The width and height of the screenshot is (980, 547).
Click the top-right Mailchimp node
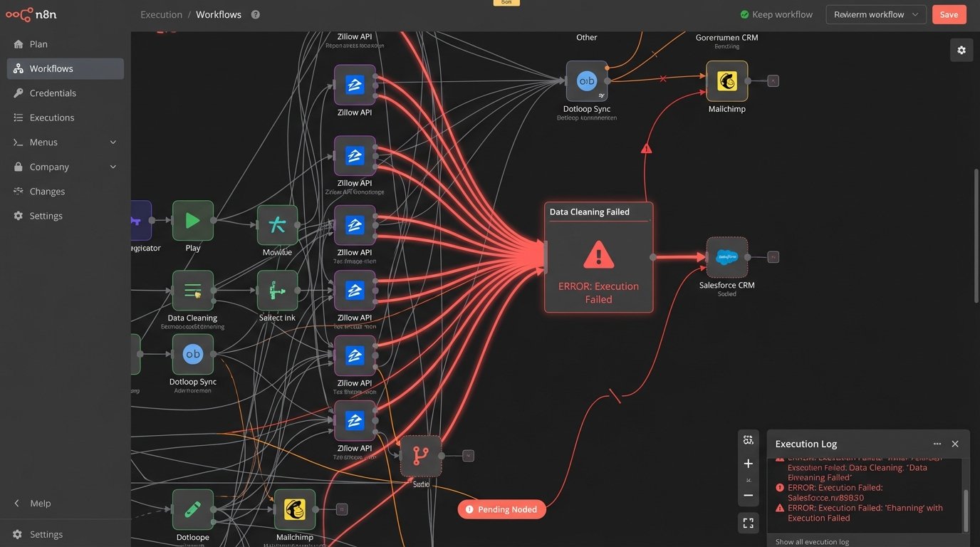pyautogui.click(x=726, y=81)
